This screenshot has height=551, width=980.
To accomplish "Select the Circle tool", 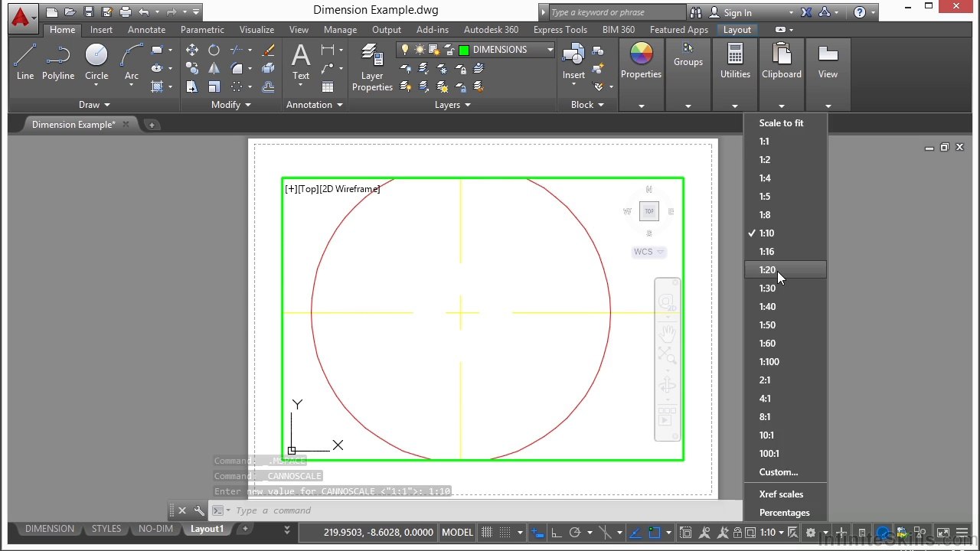I will (96, 61).
